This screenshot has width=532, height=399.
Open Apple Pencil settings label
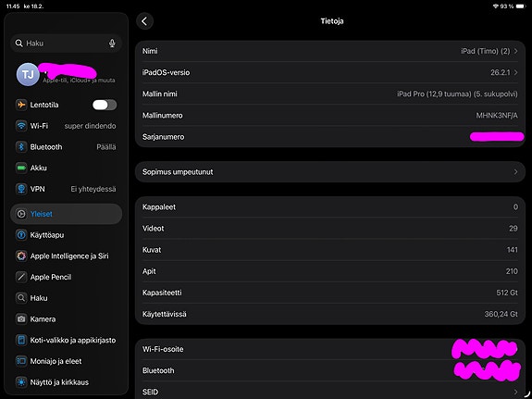click(x=51, y=277)
